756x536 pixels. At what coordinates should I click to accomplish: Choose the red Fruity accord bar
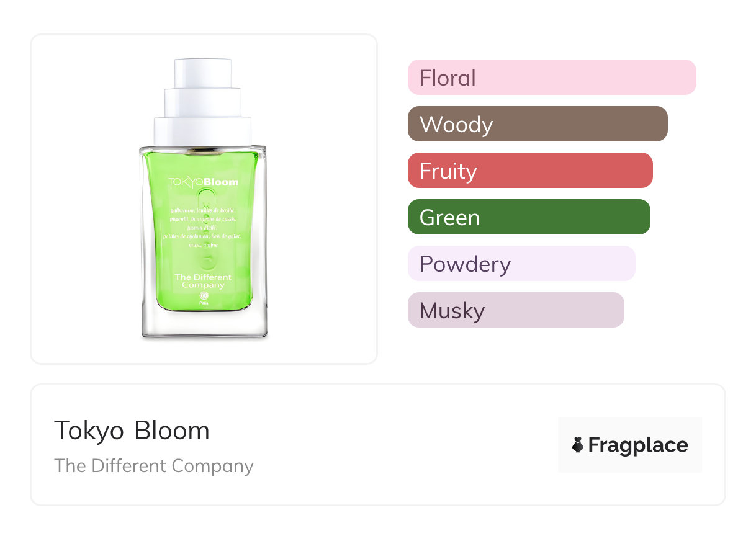530,171
